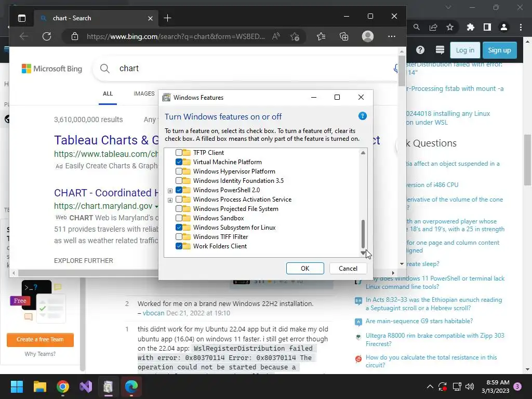532x399 pixels.
Task: Click the Edge profile avatar
Action: [x=368, y=36]
